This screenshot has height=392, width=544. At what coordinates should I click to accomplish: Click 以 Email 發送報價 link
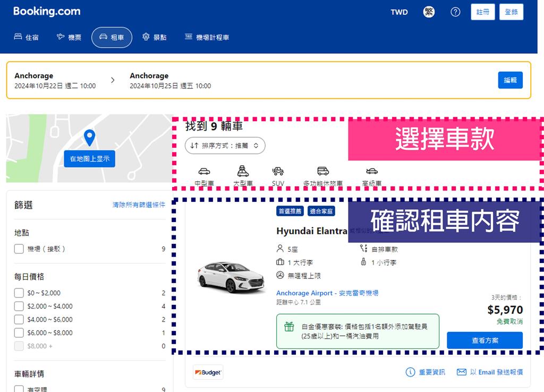click(x=496, y=372)
